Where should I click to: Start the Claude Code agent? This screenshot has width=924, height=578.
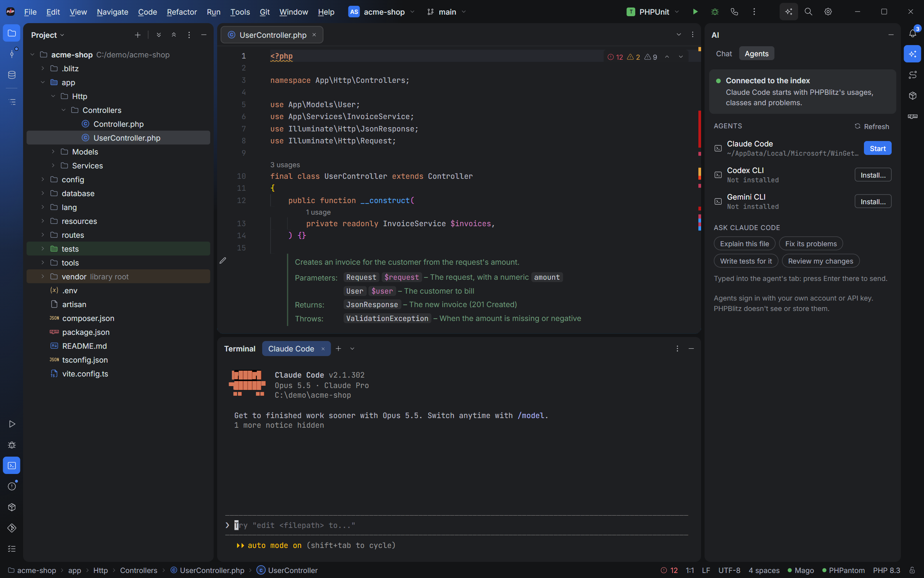coord(877,148)
